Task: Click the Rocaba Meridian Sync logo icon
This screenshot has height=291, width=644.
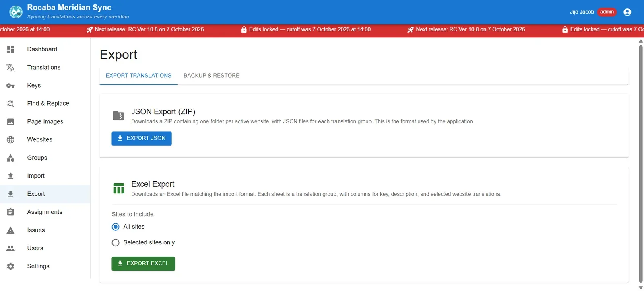Action: (16, 12)
